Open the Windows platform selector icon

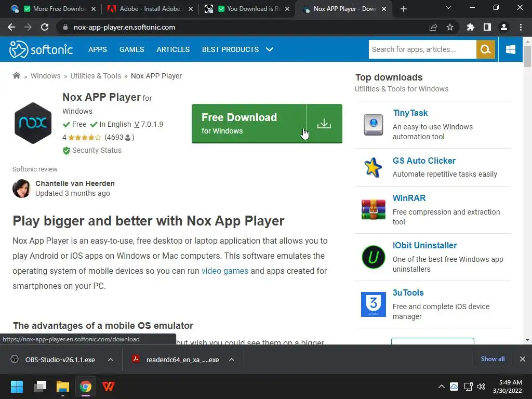pyautogui.click(x=511, y=49)
